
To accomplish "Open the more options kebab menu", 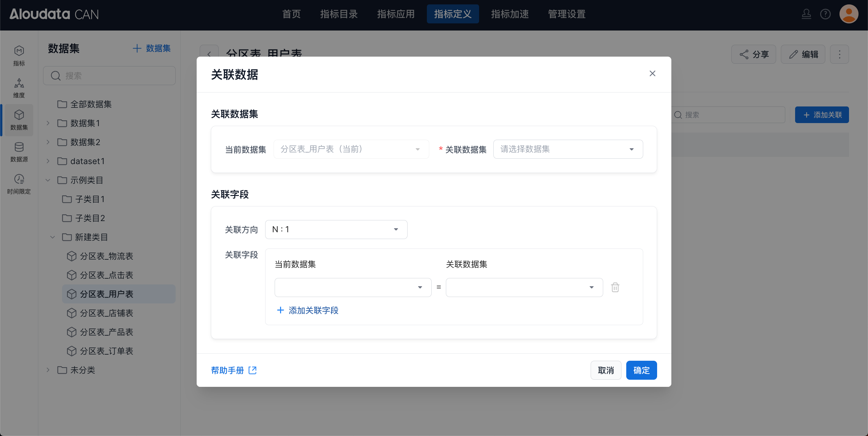I will click(840, 54).
